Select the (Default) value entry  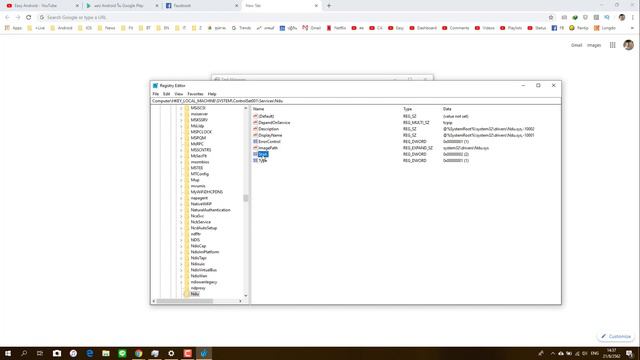tap(266, 116)
